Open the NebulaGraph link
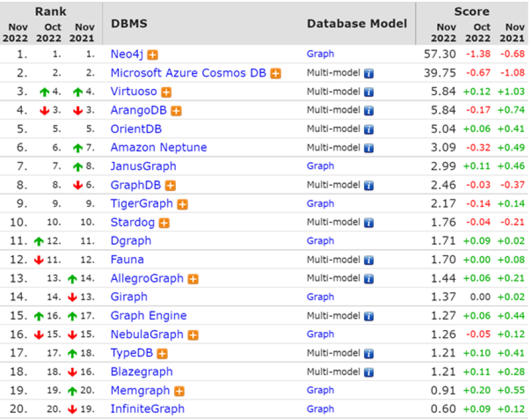The width and height of the screenshot is (532, 419). click(x=147, y=334)
